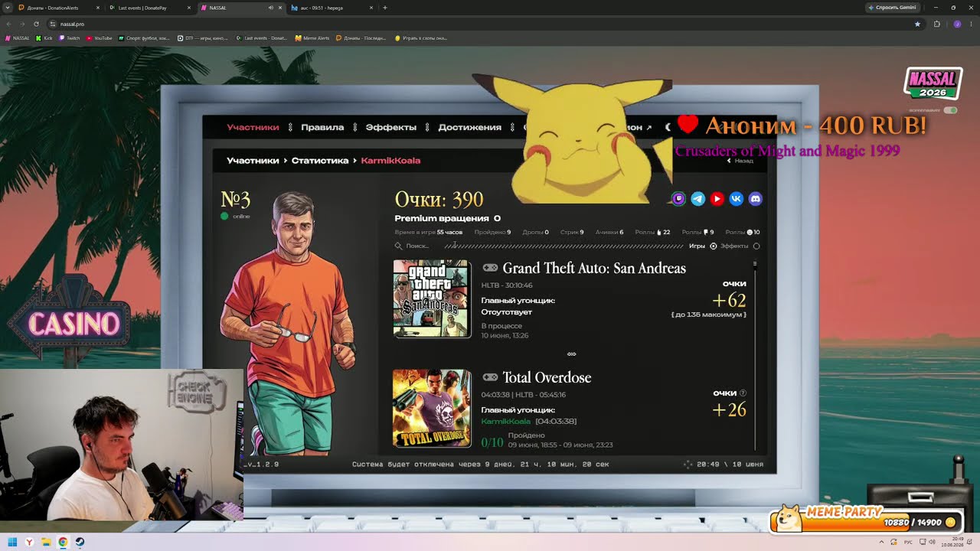The image size is (980, 551).
Task: Click the KarmikKoala name in the breadcrumb
Action: pos(390,161)
